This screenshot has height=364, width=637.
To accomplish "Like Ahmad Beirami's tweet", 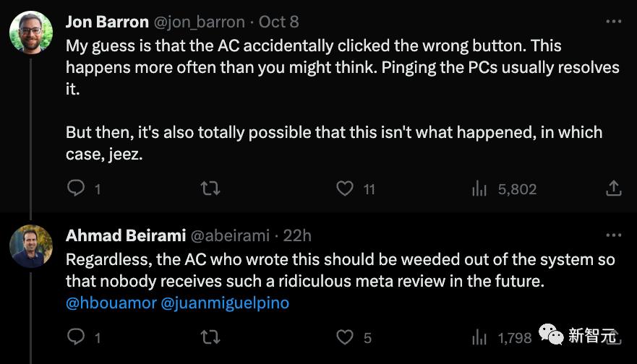I will click(345, 337).
